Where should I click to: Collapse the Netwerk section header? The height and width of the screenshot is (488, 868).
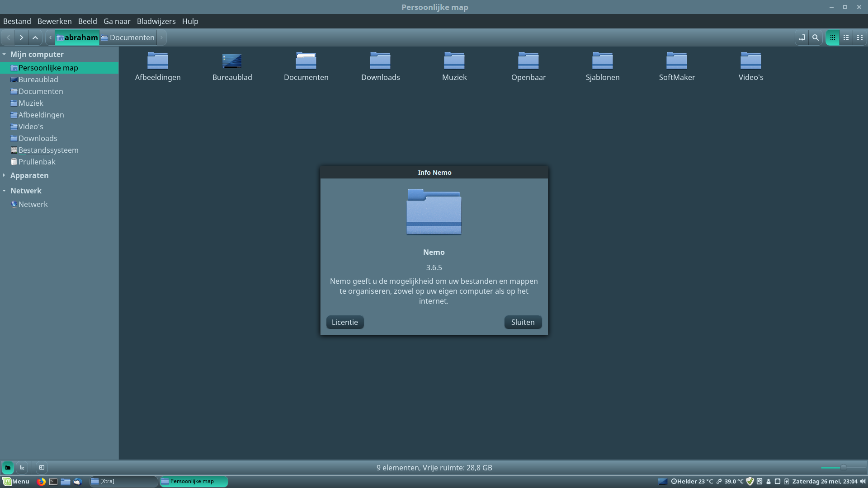[4, 191]
